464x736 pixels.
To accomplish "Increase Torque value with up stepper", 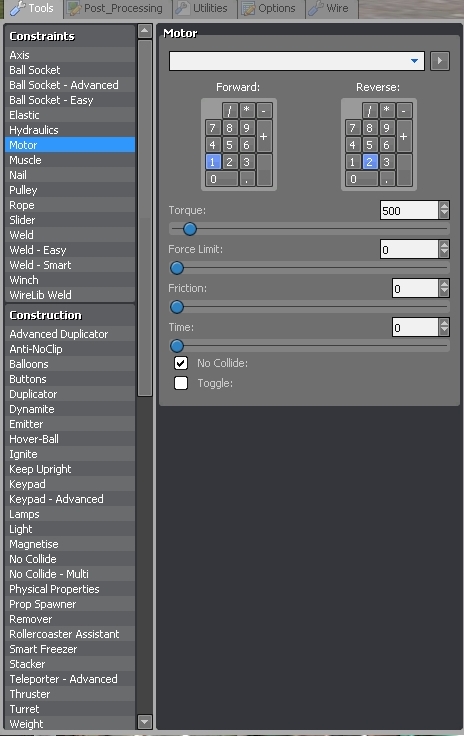I will [444, 206].
